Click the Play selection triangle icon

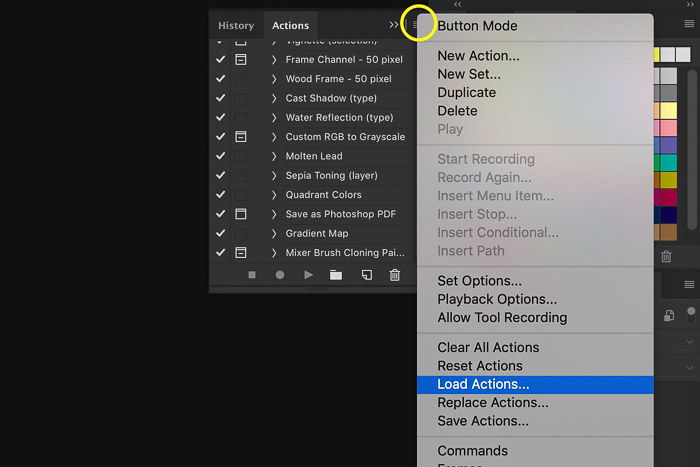308,275
